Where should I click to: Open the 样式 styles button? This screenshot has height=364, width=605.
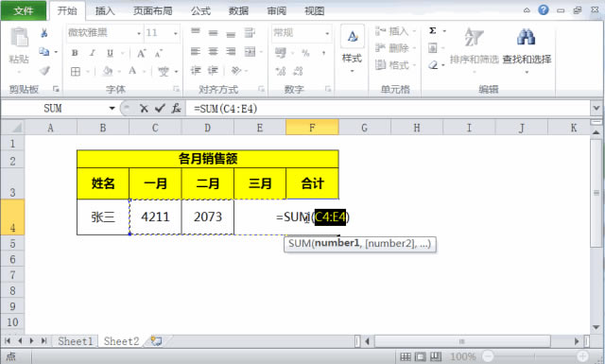pyautogui.click(x=352, y=48)
